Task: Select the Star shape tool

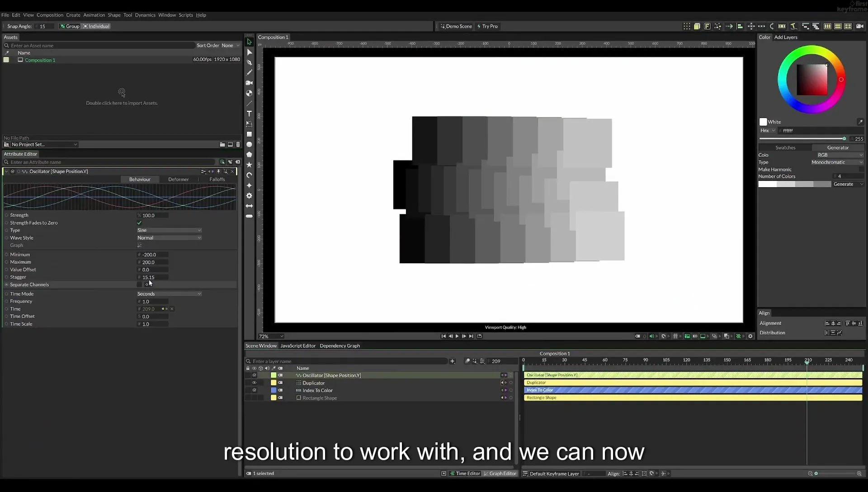Action: [x=249, y=165]
